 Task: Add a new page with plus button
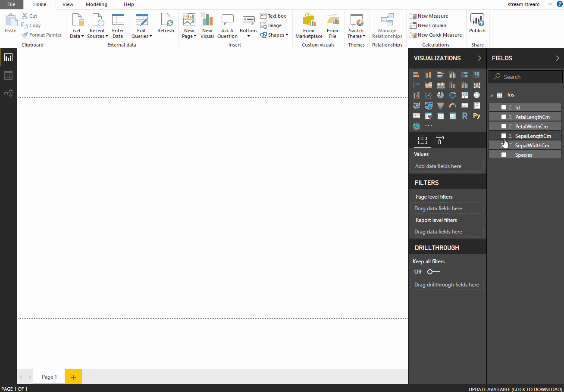tap(73, 377)
